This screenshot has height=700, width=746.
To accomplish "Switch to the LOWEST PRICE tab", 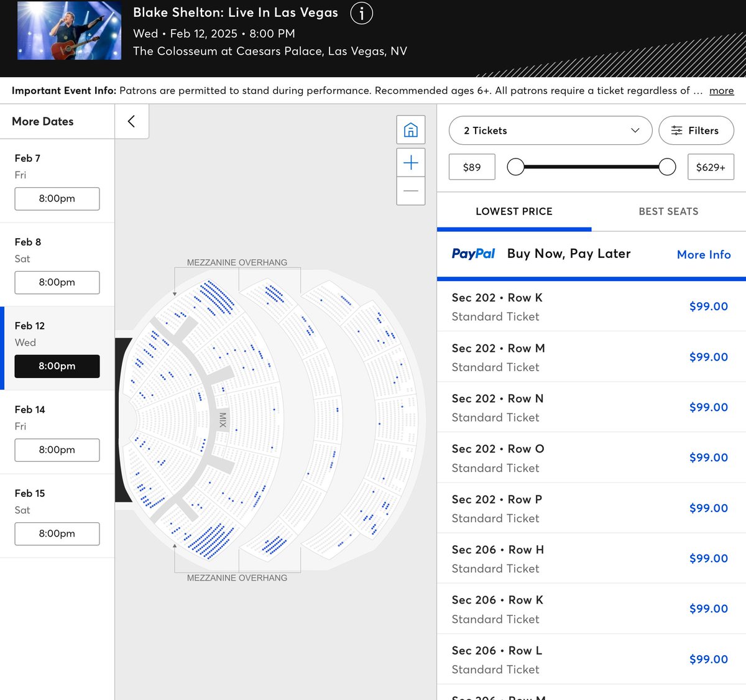I will (514, 211).
